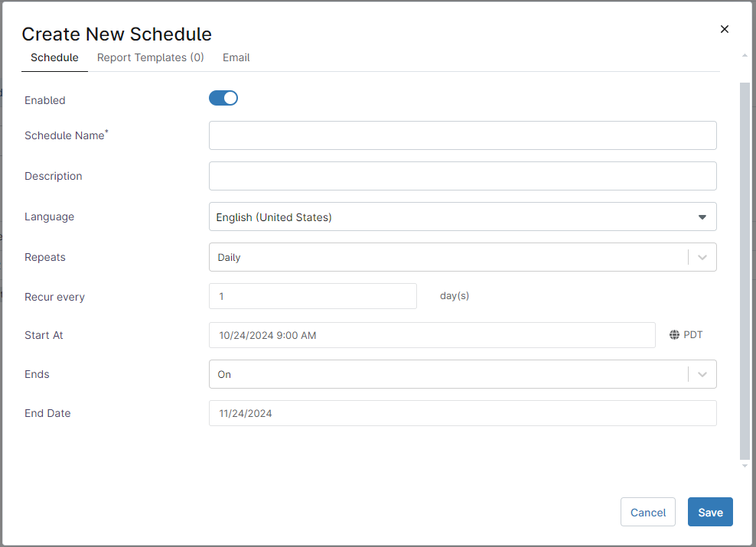Expand the Repeats frequency dropdown
The image size is (756, 547).
click(x=462, y=257)
